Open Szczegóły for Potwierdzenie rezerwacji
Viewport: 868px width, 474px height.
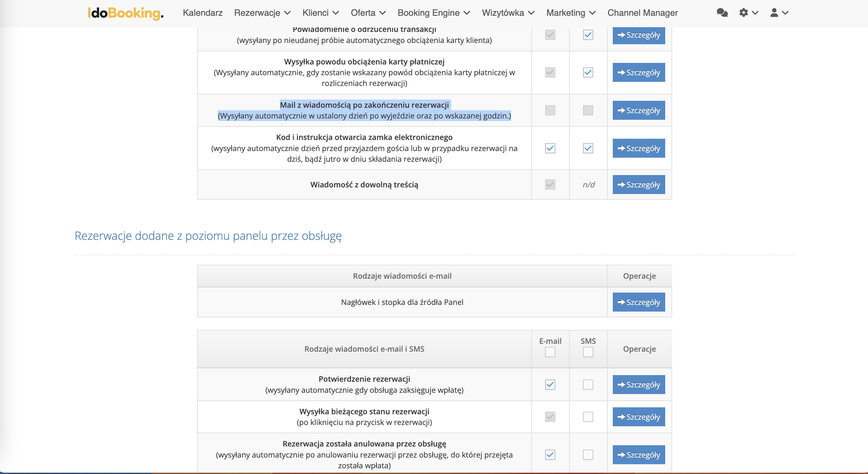coord(639,385)
